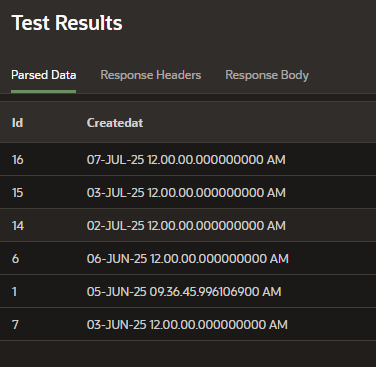The height and width of the screenshot is (367, 376).
Task: Open the Response Headers tab
Action: pyautogui.click(x=151, y=75)
